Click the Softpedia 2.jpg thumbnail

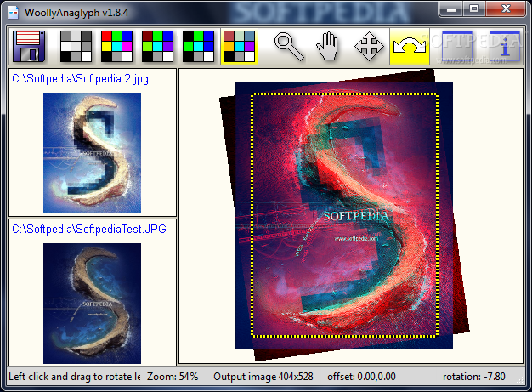point(93,153)
